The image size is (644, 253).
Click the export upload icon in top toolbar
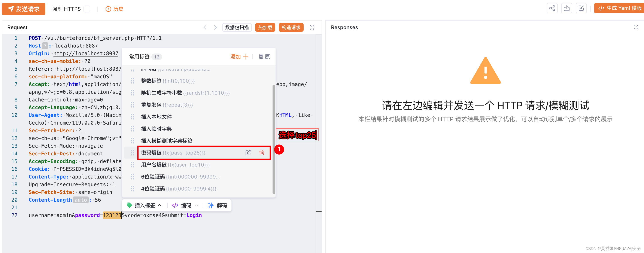(x=566, y=8)
